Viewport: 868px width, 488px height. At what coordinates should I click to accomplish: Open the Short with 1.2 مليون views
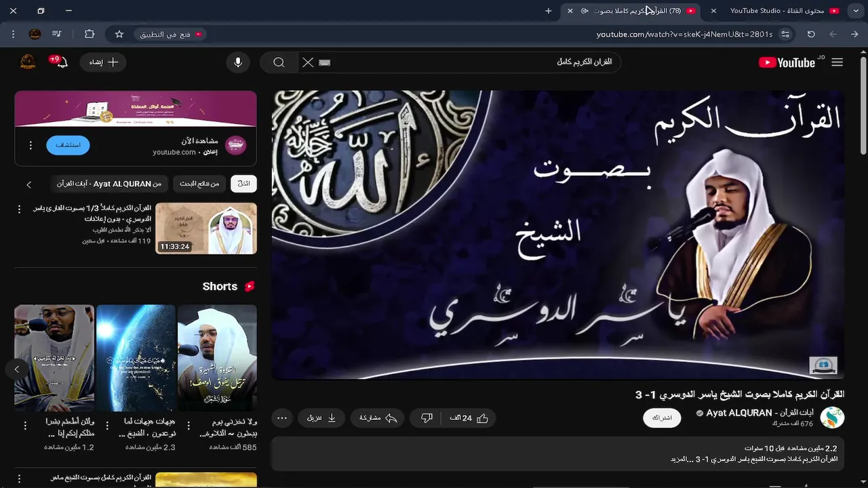54,358
